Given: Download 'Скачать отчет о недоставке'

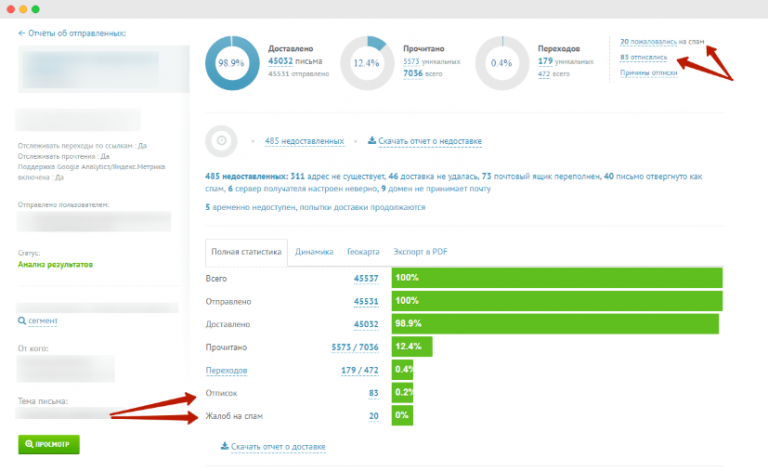Looking at the screenshot, I should tap(430, 141).
